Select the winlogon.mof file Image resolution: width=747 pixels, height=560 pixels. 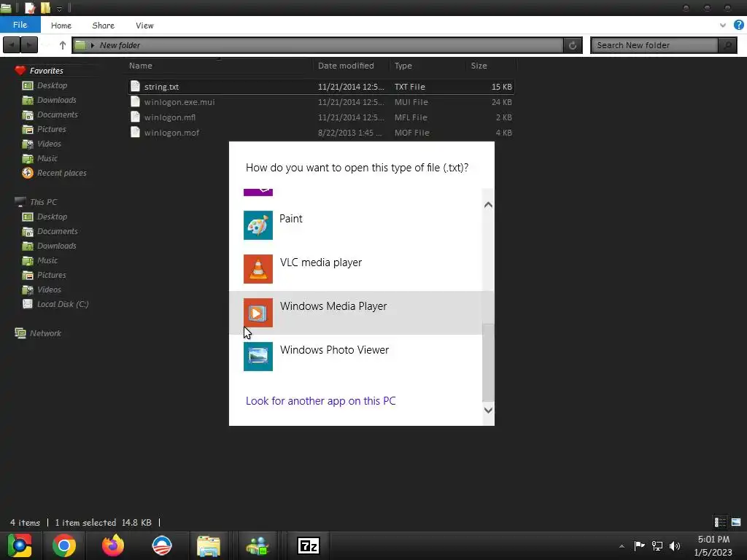tap(321, 133)
